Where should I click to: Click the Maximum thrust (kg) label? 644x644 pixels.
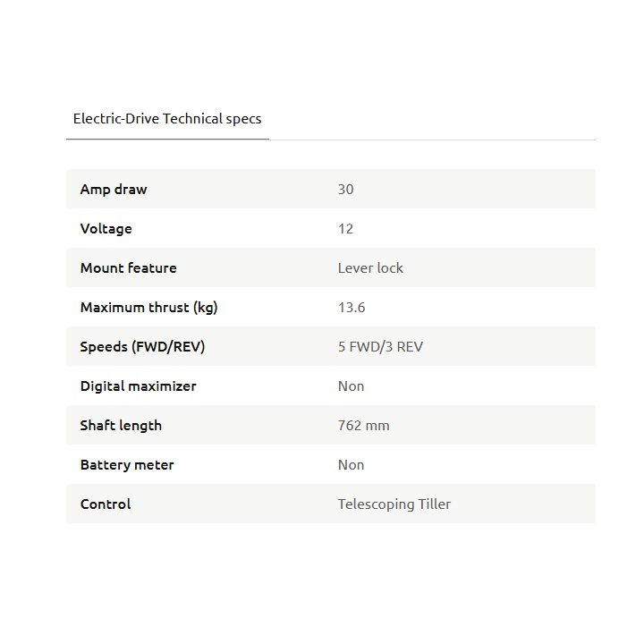point(149,308)
